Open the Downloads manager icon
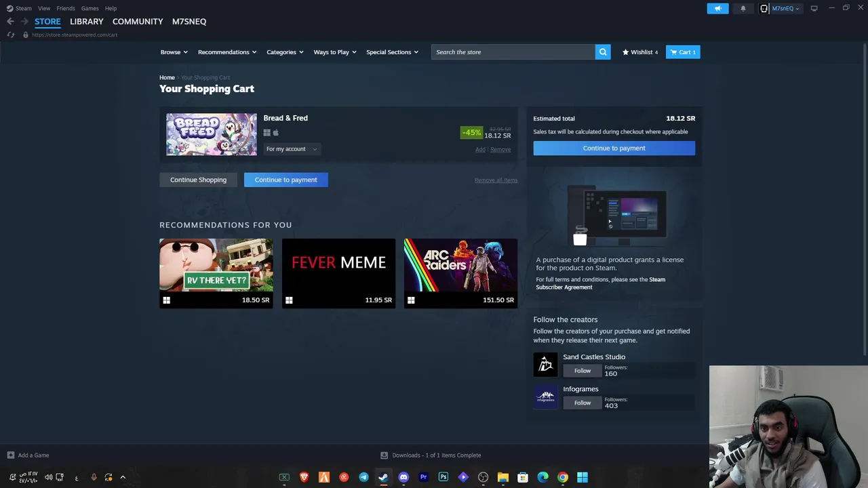 [384, 455]
